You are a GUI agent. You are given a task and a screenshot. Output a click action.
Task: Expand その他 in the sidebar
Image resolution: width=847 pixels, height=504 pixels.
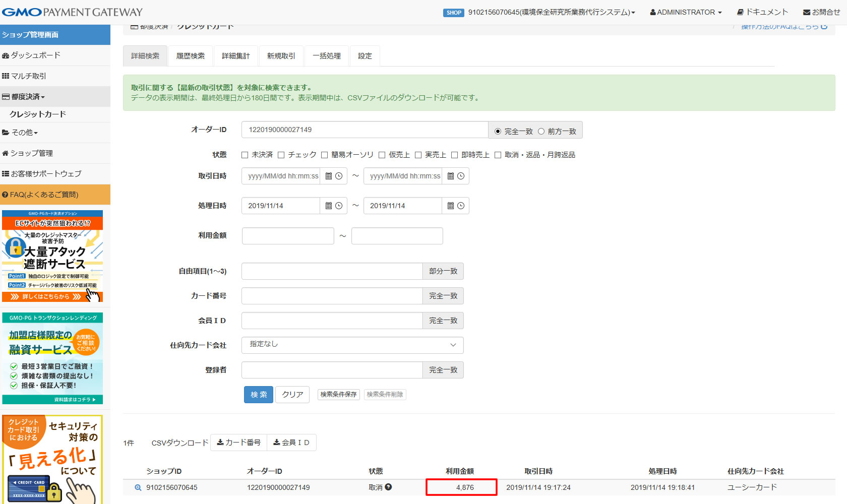pos(20,133)
